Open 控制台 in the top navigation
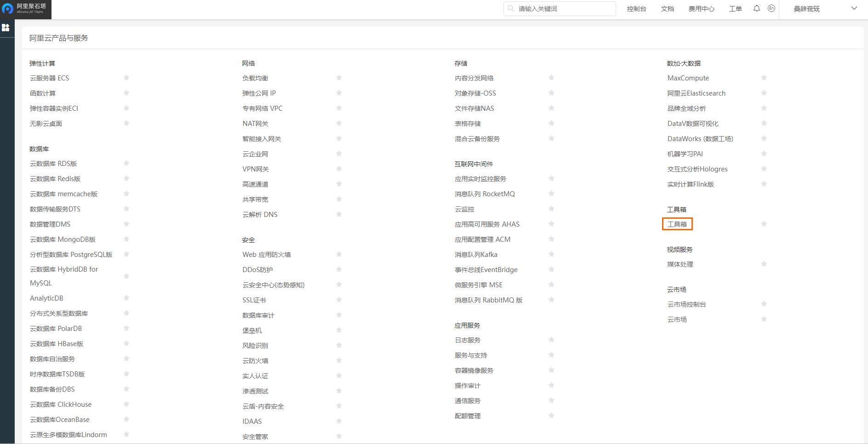Image resolution: width=868 pixels, height=444 pixels. [636, 9]
